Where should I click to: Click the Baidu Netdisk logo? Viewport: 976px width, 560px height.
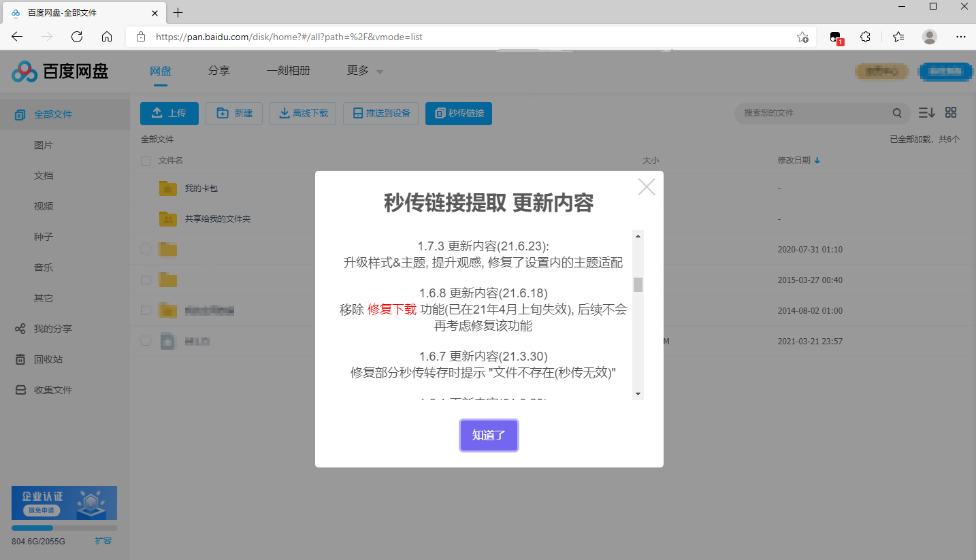click(60, 71)
